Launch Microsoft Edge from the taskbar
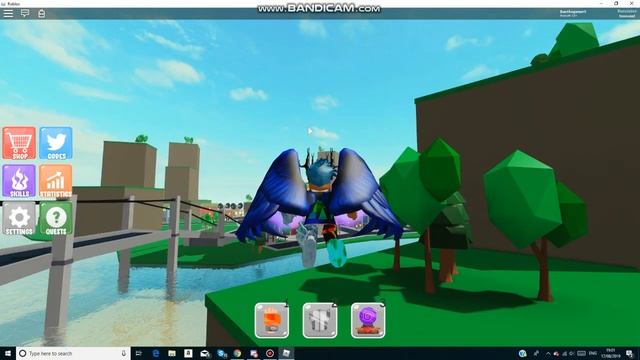The image size is (640, 360). (156, 353)
